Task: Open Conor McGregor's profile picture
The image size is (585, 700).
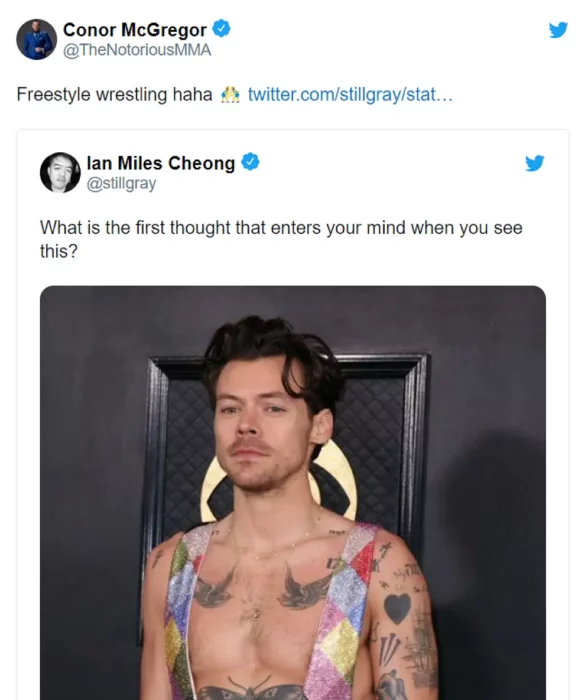Action: point(37,39)
